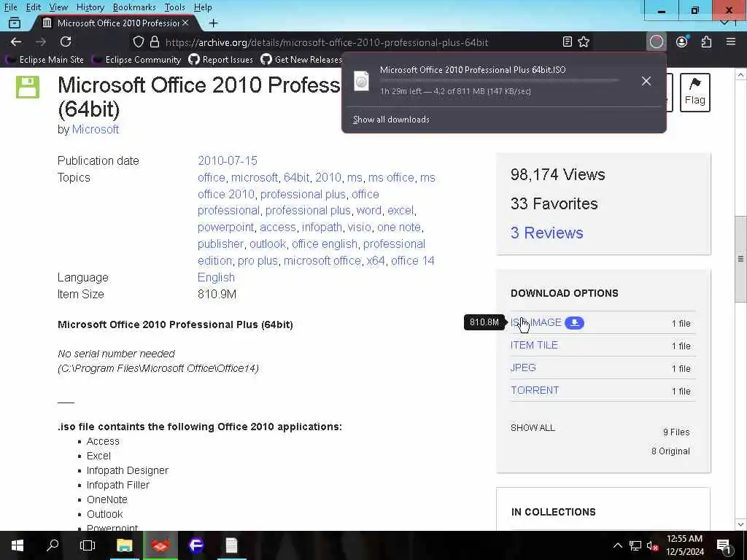
Task: Click the scrollbar down arrow
Action: [740, 524]
